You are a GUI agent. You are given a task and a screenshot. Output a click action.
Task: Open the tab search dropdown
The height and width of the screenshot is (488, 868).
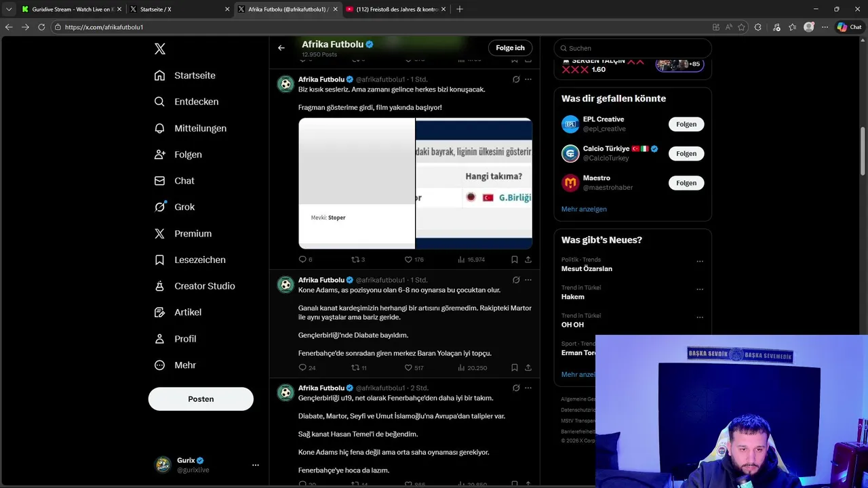click(9, 9)
